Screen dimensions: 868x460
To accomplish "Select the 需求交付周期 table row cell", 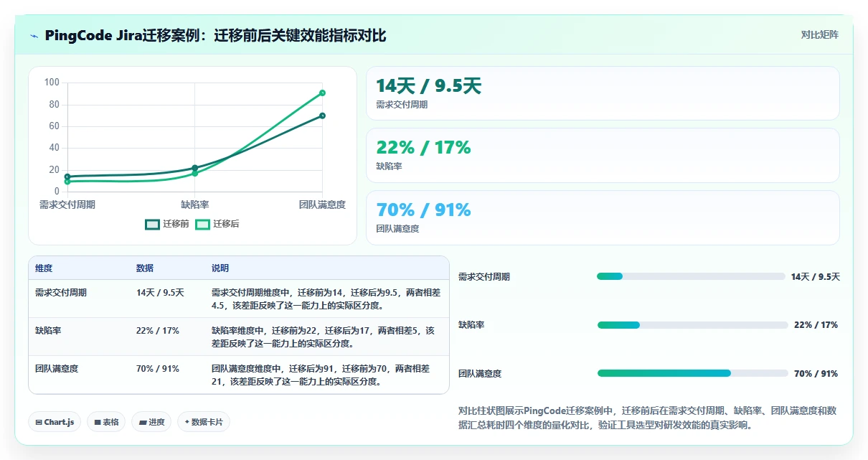I will (61, 293).
